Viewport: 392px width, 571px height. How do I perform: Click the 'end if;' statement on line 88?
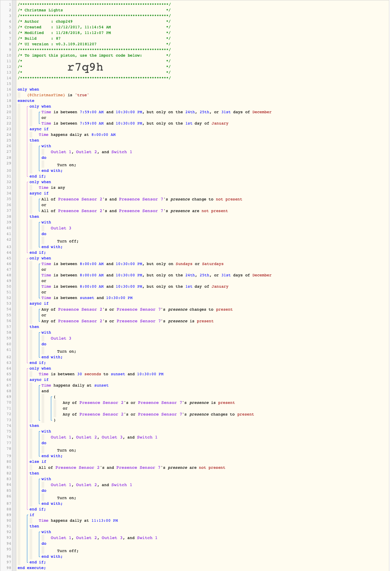pos(38,509)
